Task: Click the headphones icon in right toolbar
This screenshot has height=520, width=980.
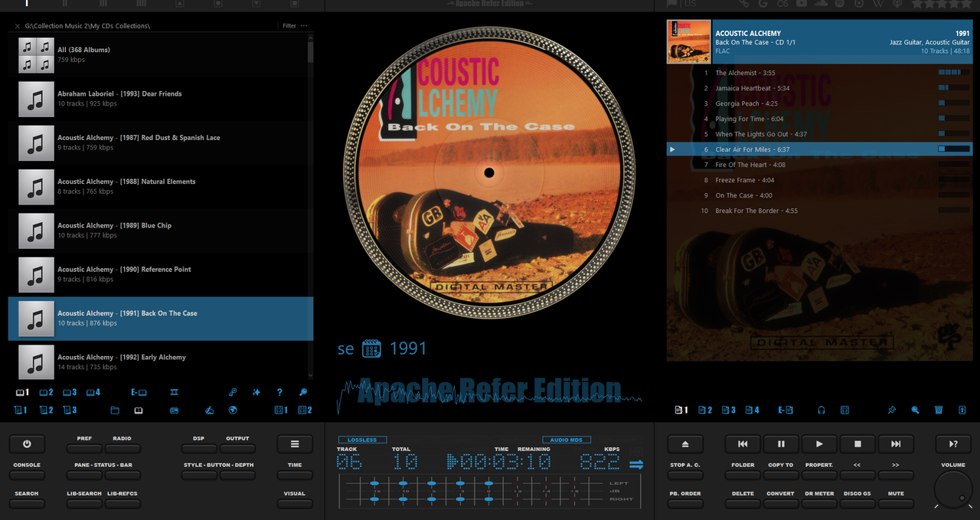Action: coord(822,410)
